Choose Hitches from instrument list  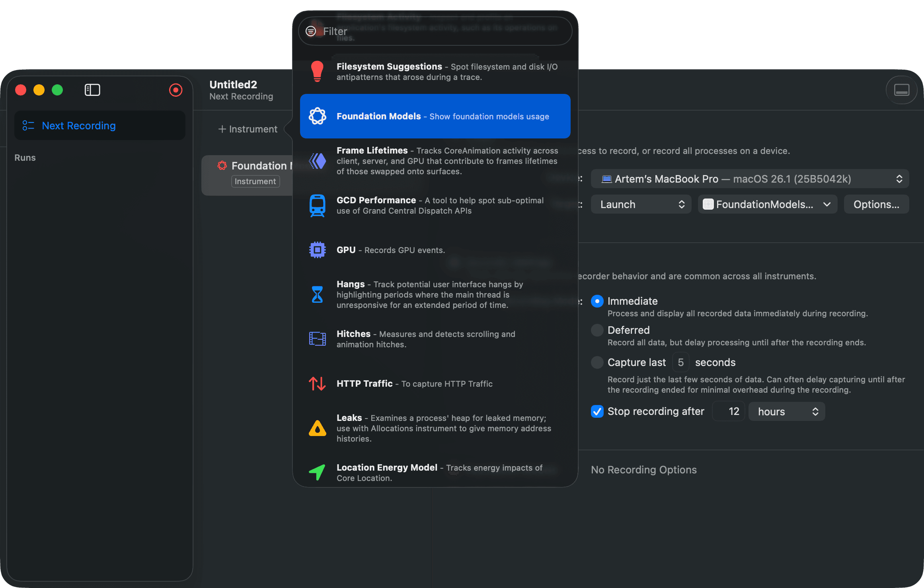[x=435, y=339]
